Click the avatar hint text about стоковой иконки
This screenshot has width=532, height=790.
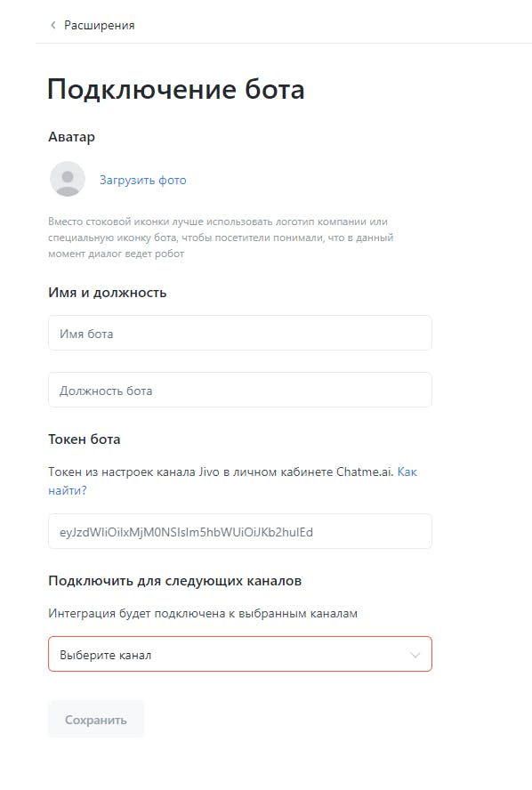tap(221, 238)
